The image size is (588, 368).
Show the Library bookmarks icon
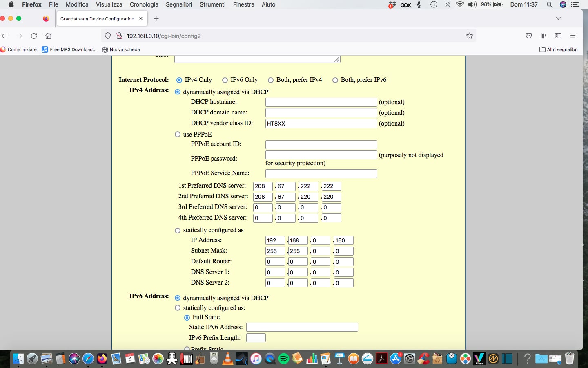pos(543,36)
